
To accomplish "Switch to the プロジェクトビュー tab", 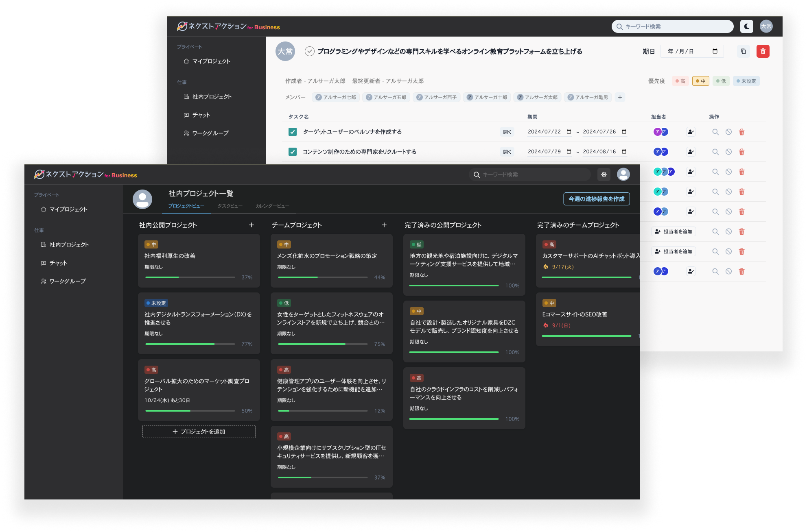I will [186, 206].
